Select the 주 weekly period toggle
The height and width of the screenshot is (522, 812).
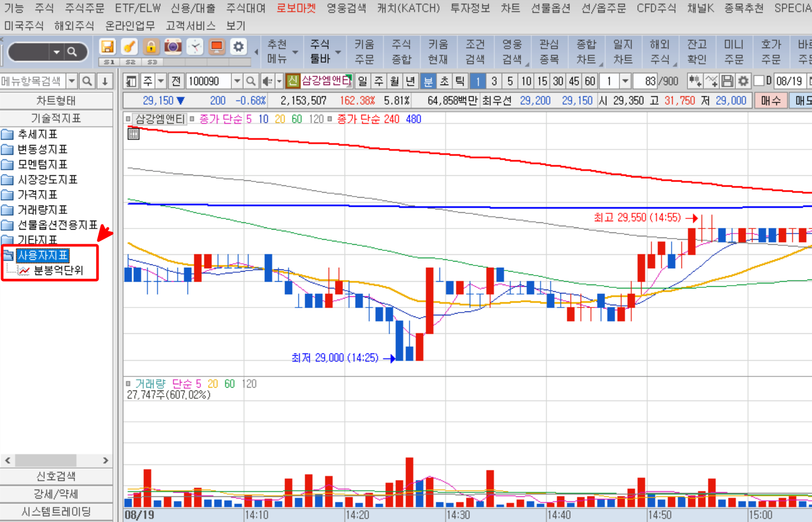pyautogui.click(x=379, y=81)
